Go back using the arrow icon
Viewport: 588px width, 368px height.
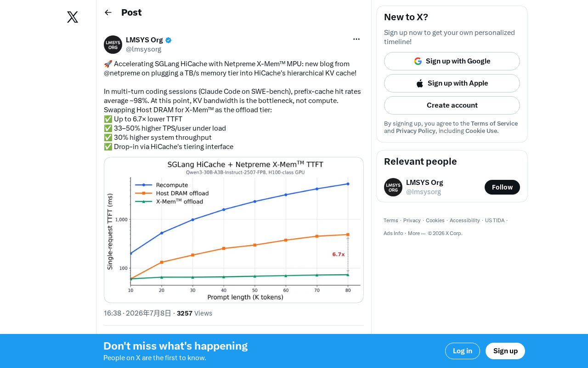(x=108, y=12)
